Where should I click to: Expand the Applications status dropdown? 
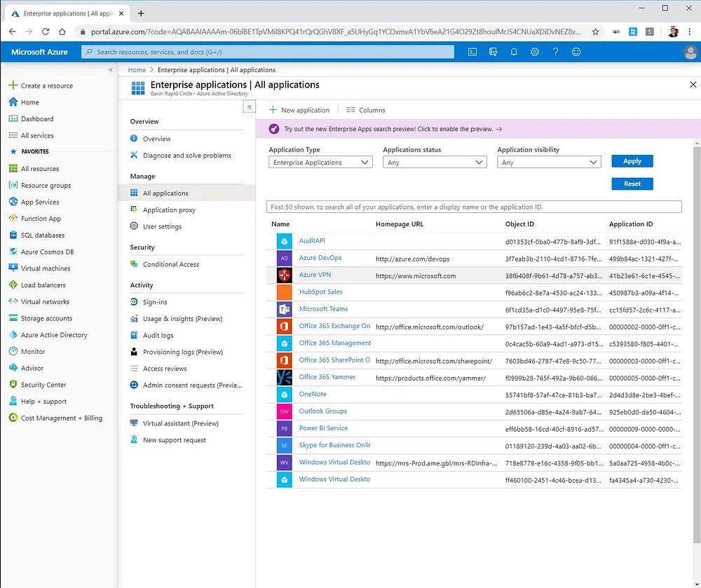point(435,163)
